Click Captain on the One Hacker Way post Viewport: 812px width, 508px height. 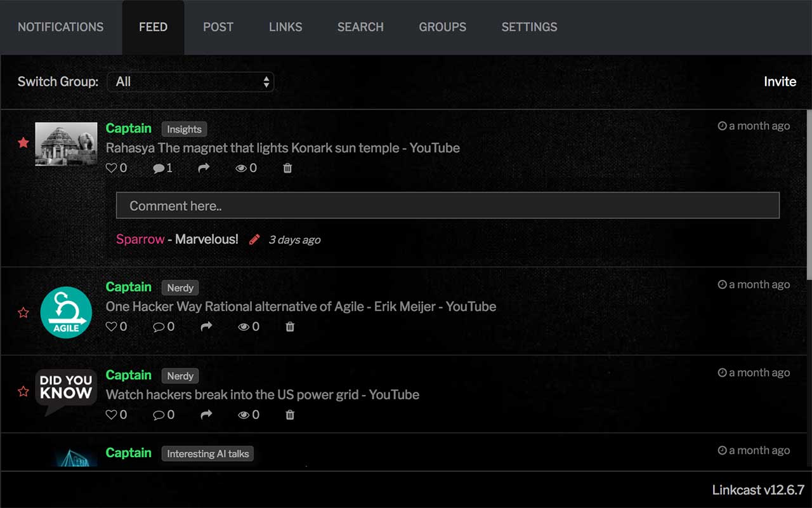pos(128,287)
